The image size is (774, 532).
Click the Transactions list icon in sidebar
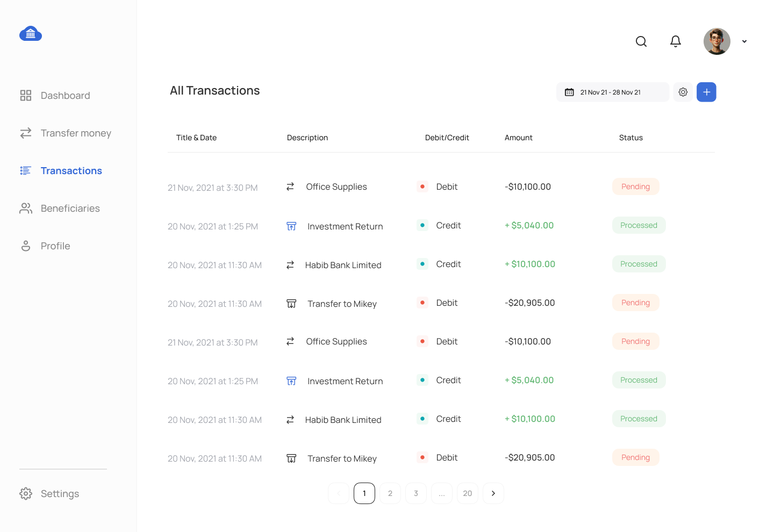(x=26, y=171)
